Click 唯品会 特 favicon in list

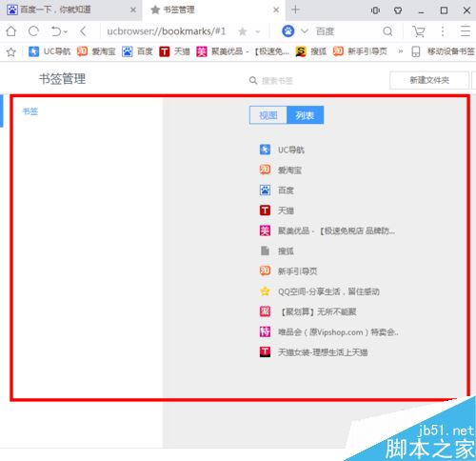point(265,331)
